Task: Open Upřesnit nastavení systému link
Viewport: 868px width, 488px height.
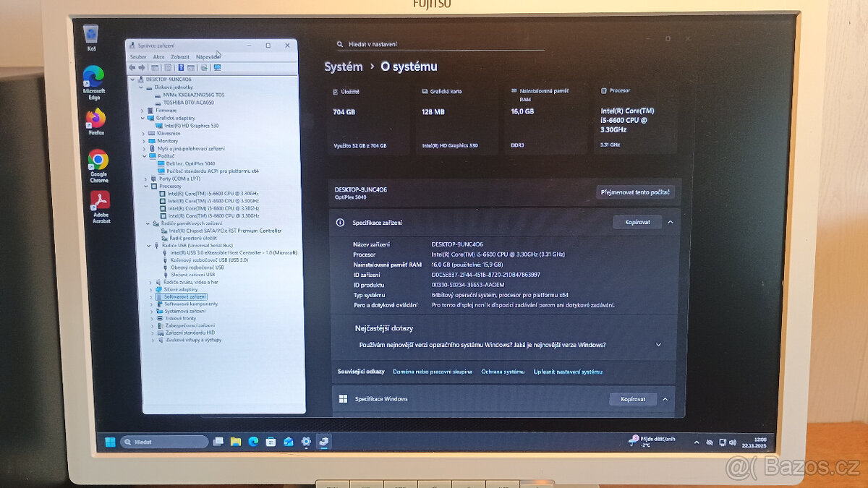Action: coord(569,371)
